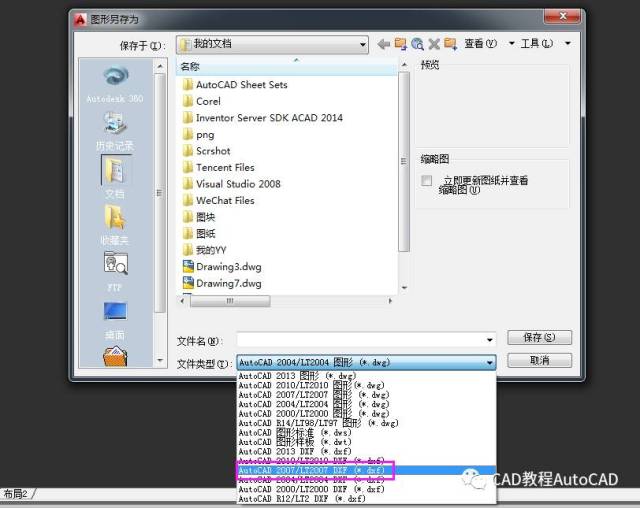The width and height of the screenshot is (640, 508).
Task: Click the Drawing3.dwg file icon
Action: click(x=188, y=266)
